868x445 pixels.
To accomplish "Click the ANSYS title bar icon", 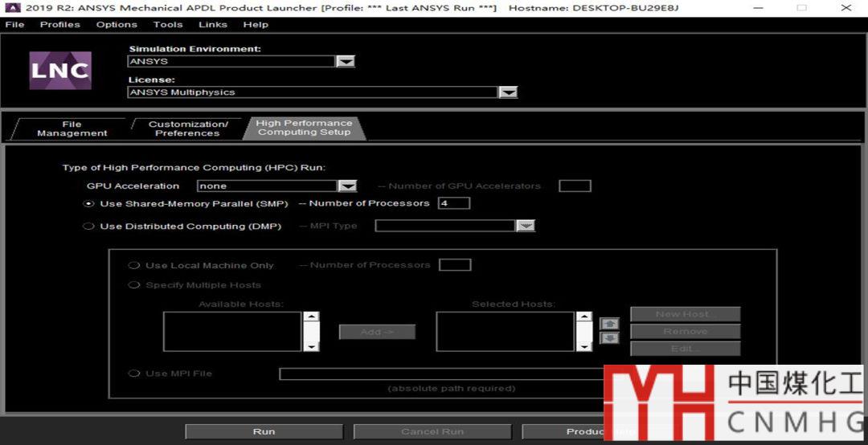I will coord(12,8).
